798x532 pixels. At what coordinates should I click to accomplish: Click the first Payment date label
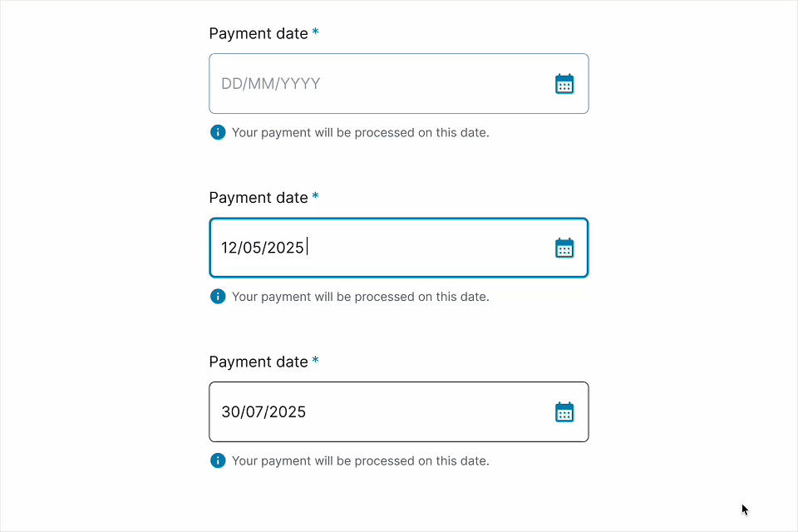[258, 33]
